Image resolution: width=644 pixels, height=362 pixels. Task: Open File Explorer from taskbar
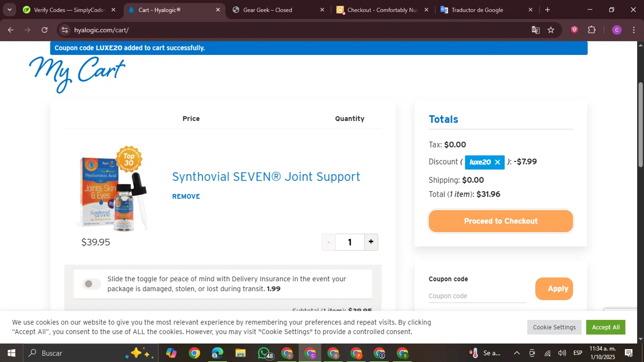click(x=240, y=353)
